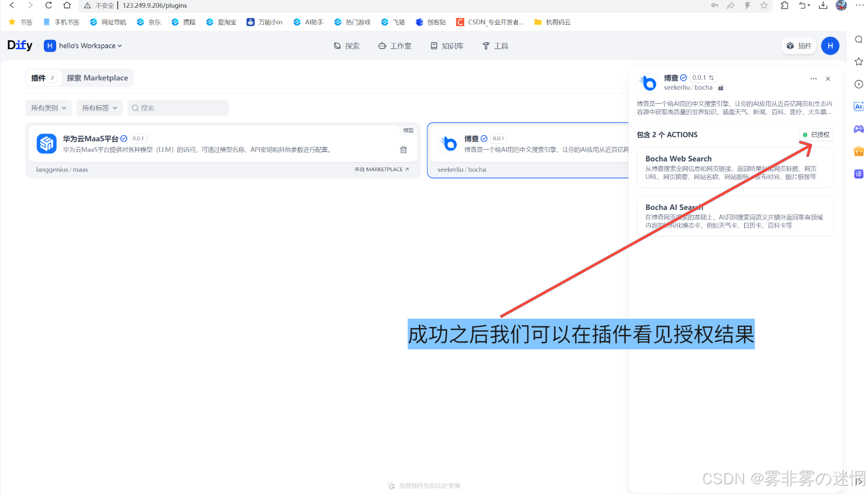
Task: Open the browser extensions puzzle icon
Action: click(784, 5)
